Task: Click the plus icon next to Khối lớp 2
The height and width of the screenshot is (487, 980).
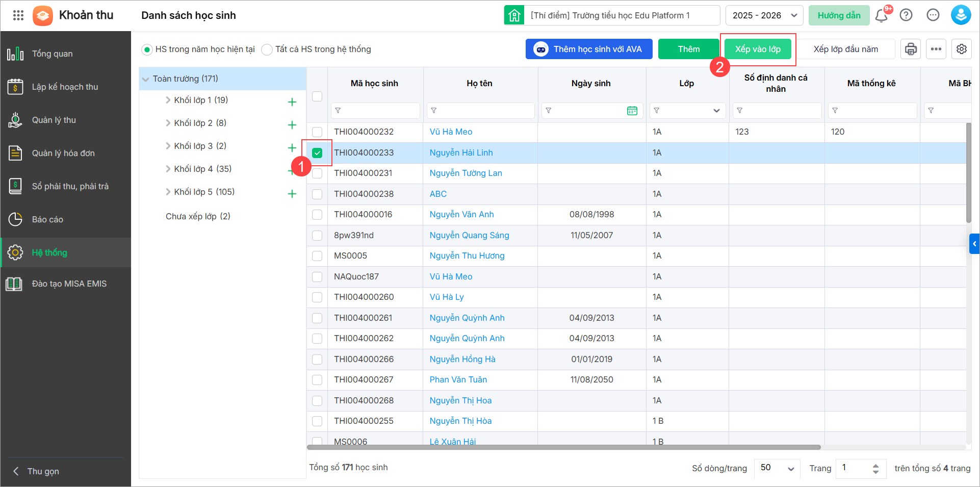Action: pyautogui.click(x=292, y=125)
